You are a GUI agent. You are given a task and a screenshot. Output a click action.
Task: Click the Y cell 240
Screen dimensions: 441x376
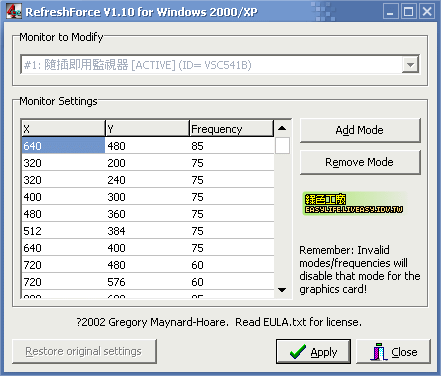(x=147, y=180)
